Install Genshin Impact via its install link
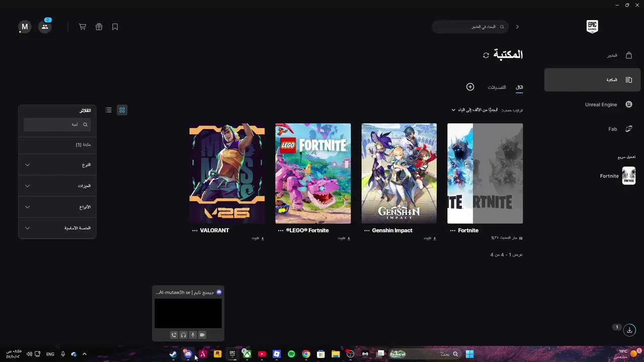 (430, 238)
